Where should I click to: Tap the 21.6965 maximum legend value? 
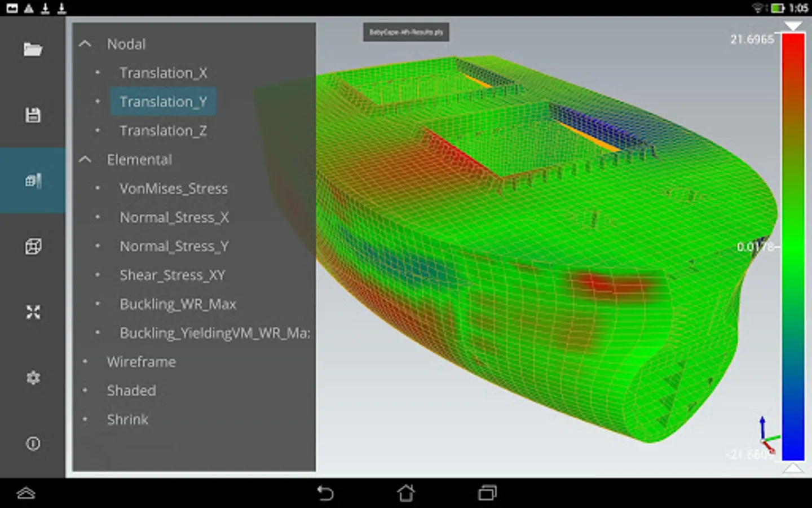point(752,40)
